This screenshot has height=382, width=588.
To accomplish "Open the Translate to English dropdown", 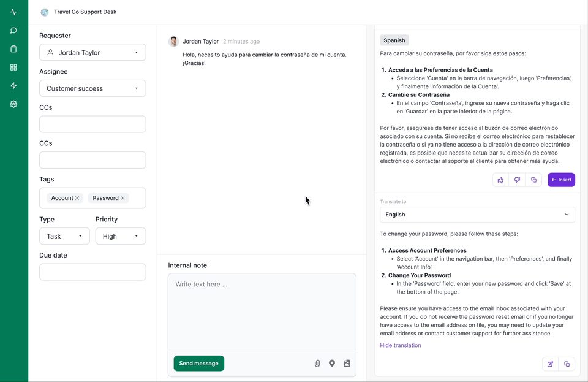I will [x=477, y=215].
